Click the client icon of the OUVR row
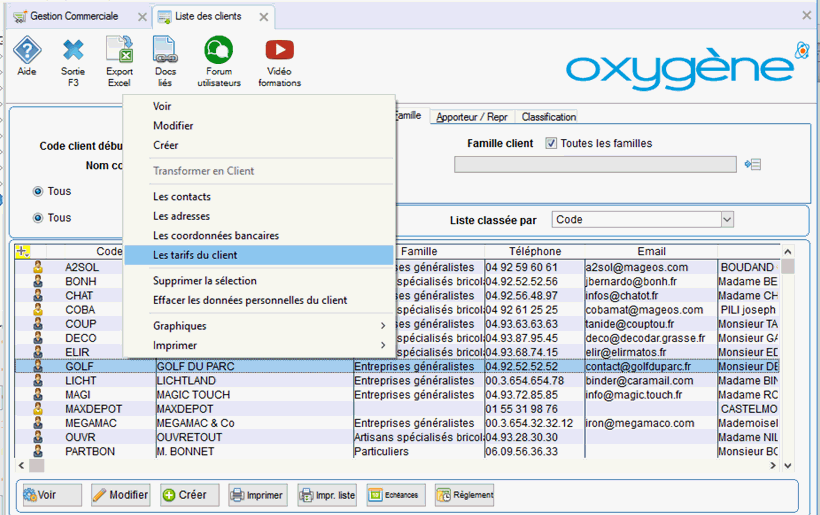Screen dimensions: 820x515 pyautogui.click(x=38, y=437)
